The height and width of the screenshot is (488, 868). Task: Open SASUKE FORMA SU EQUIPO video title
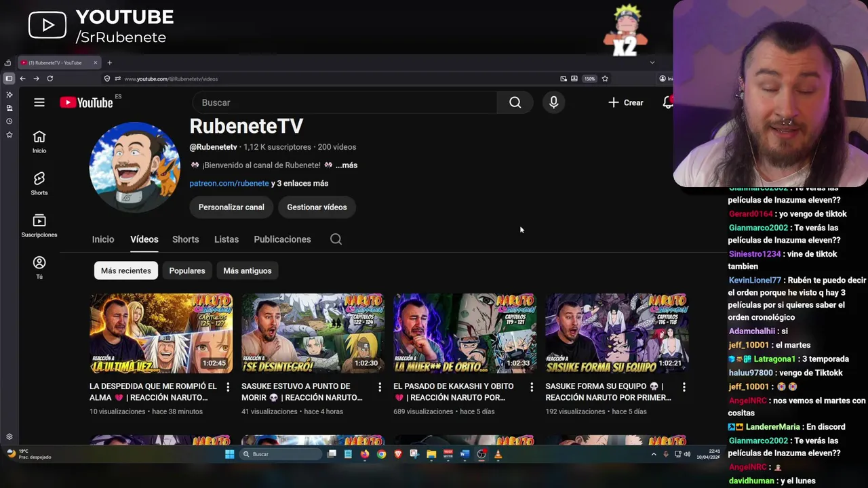(x=608, y=392)
